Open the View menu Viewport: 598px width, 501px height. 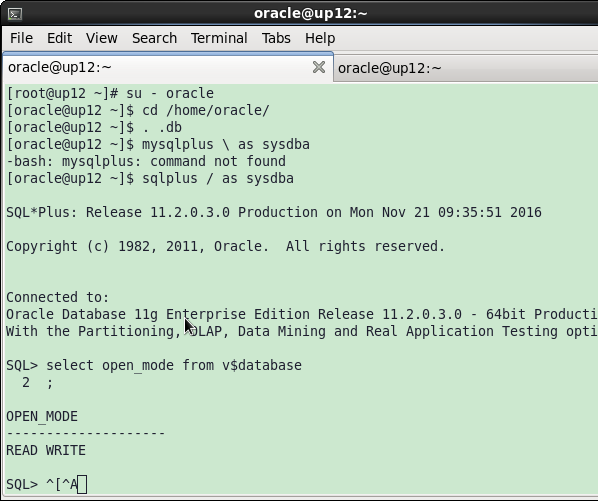coord(101,38)
